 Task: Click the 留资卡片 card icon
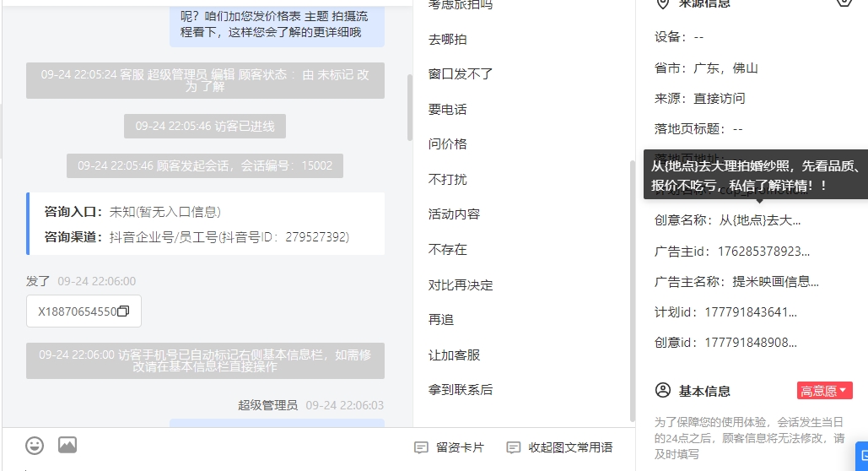(x=421, y=447)
